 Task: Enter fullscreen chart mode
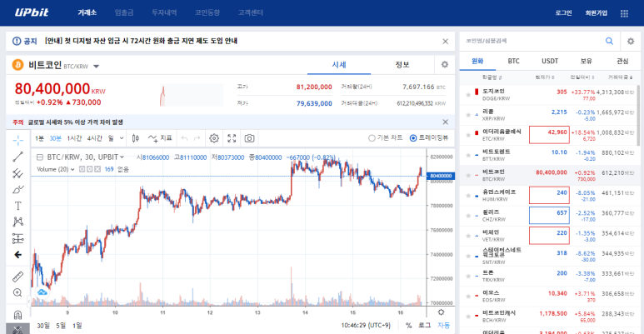pyautogui.click(x=232, y=138)
